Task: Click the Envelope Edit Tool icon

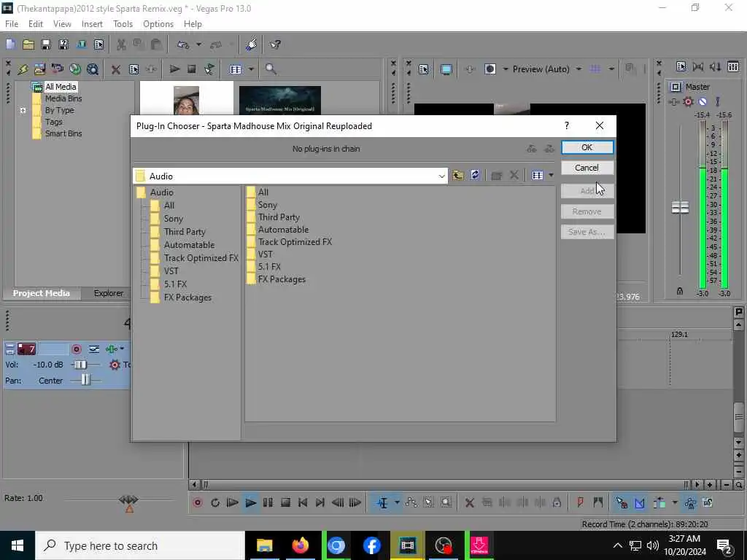Action: 411,502
